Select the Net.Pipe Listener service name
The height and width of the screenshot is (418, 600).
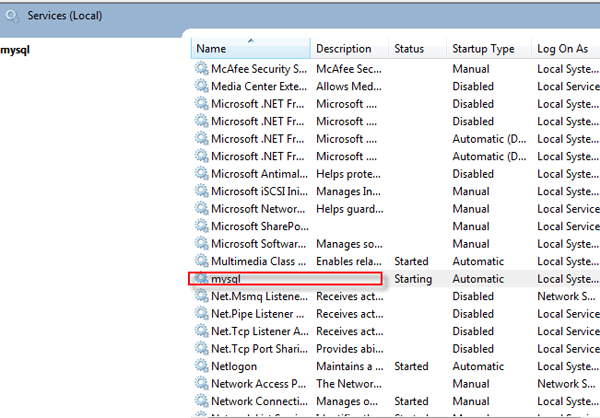pos(258,314)
